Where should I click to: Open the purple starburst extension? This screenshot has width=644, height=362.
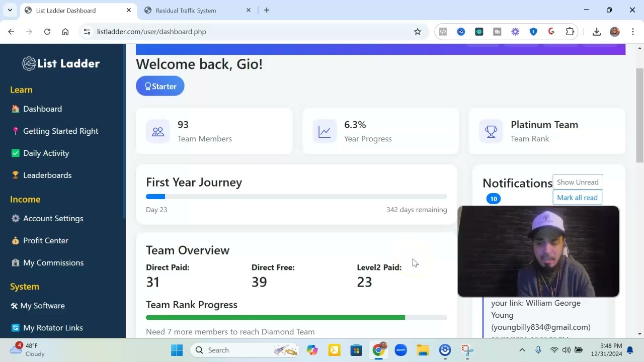click(515, 32)
